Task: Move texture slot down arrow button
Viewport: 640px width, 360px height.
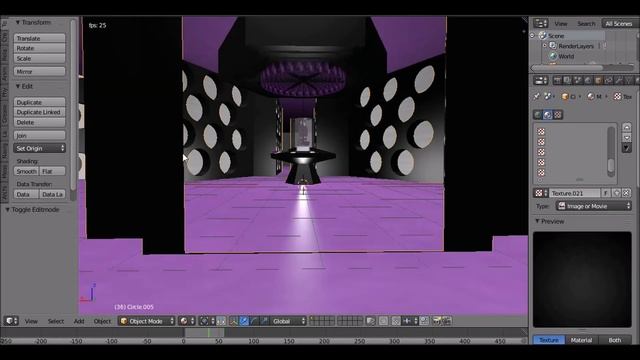Action: tap(627, 138)
